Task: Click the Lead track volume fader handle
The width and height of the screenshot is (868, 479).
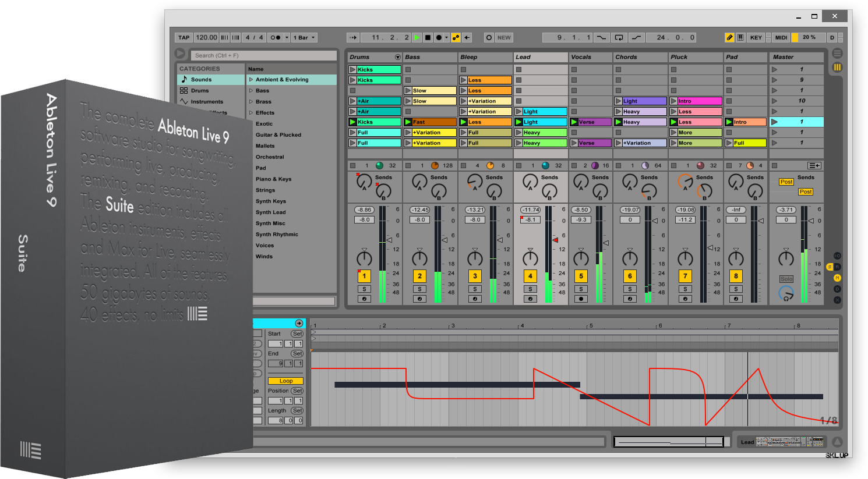Action: click(x=555, y=239)
